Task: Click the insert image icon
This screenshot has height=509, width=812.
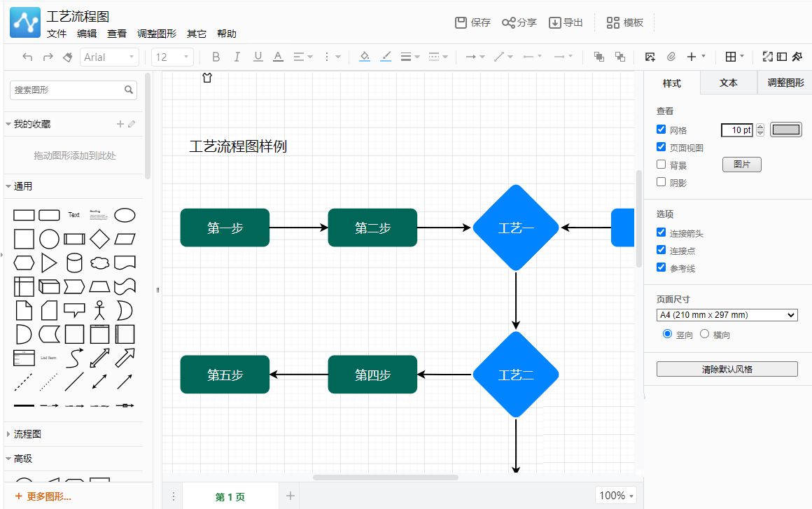Action: (x=650, y=57)
